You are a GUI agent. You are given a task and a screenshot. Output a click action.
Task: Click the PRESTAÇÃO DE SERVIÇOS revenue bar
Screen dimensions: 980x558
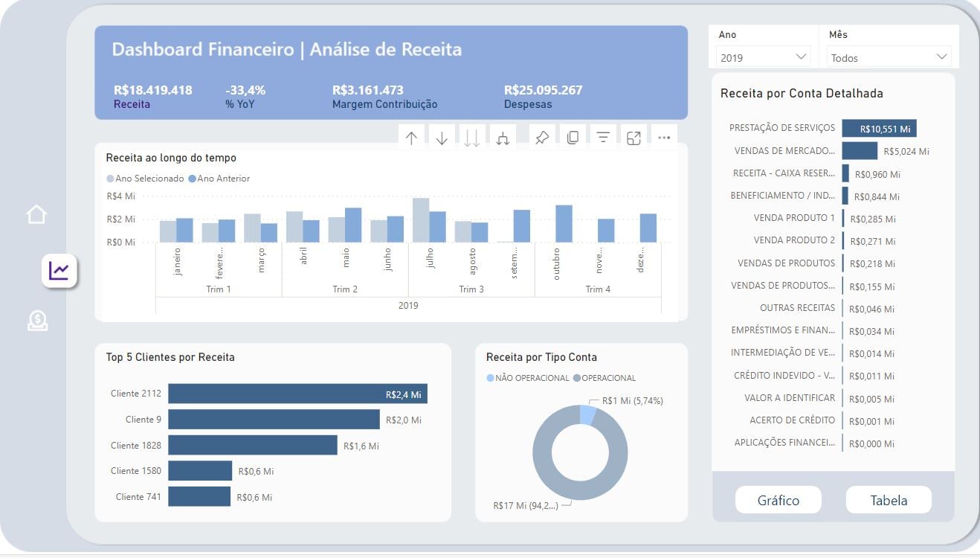pyautogui.click(x=879, y=129)
